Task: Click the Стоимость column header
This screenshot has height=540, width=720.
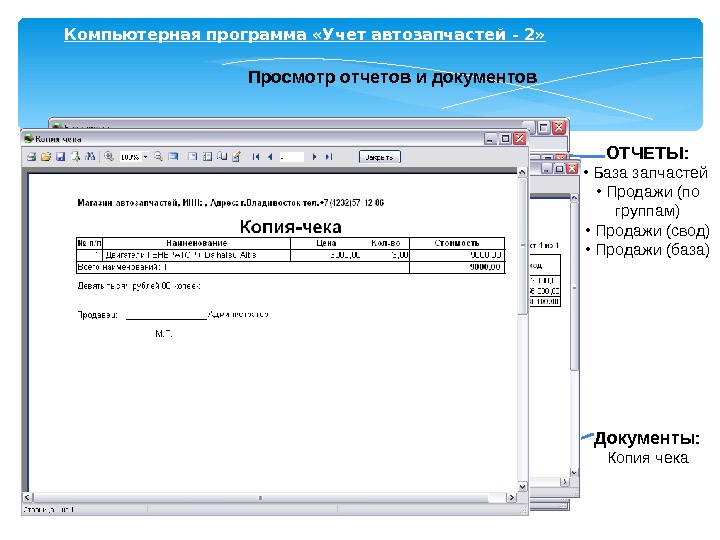Action: tap(457, 243)
